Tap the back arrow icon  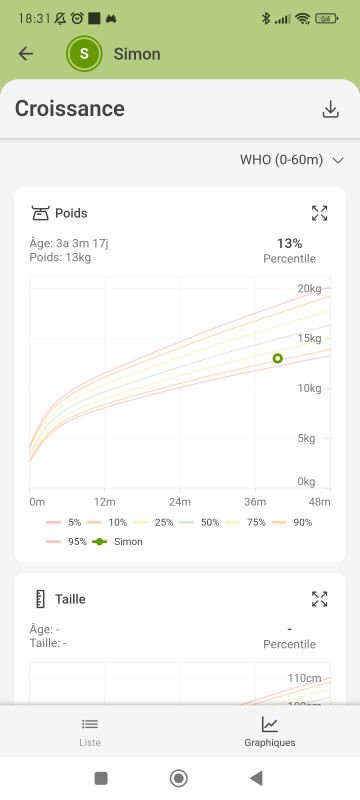(x=25, y=54)
